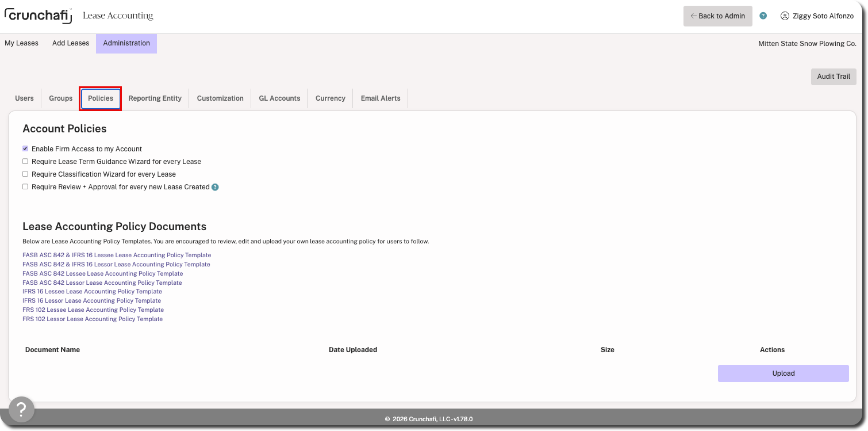Select the Email Alerts tab
Screen dimensions: 868x431
pos(381,98)
